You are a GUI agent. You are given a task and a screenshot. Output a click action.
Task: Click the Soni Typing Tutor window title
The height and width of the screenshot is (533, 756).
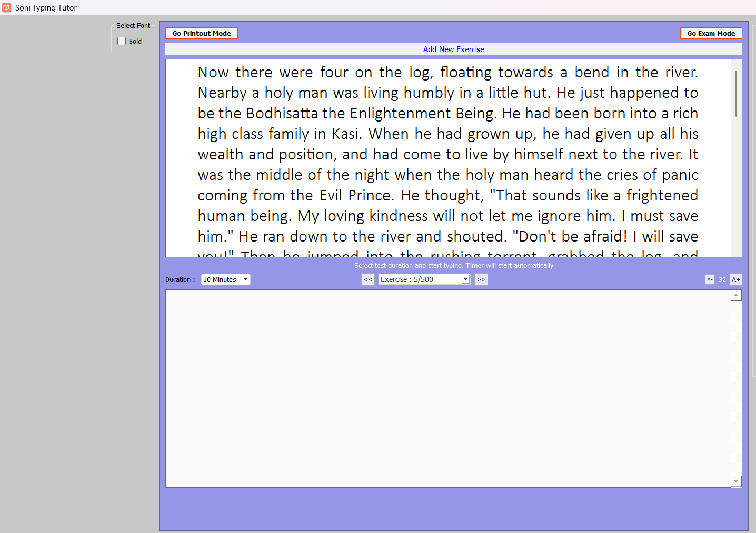click(46, 7)
